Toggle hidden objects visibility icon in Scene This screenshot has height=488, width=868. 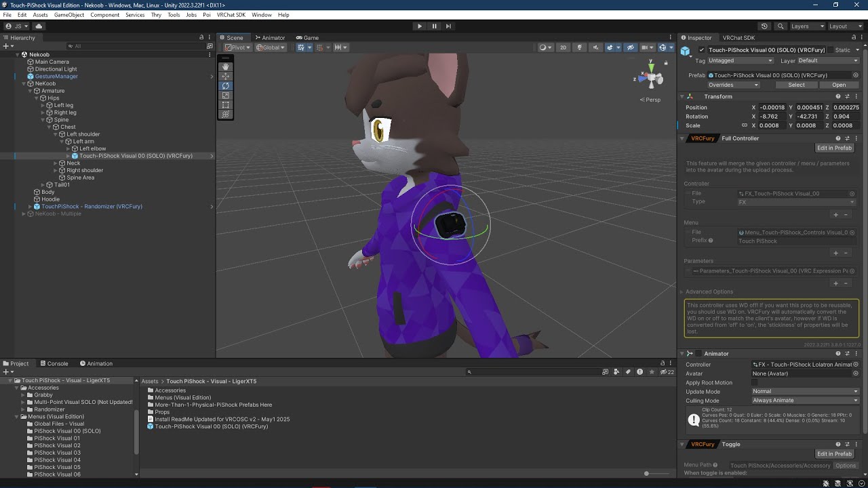coord(631,47)
